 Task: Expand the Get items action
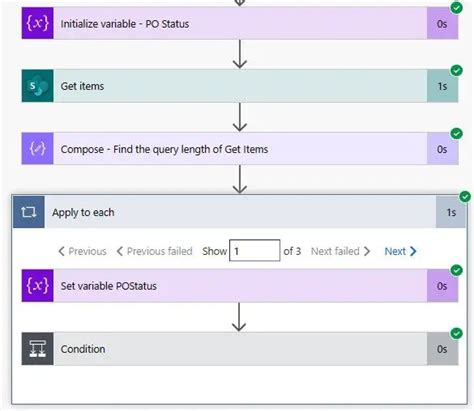pyautogui.click(x=240, y=86)
